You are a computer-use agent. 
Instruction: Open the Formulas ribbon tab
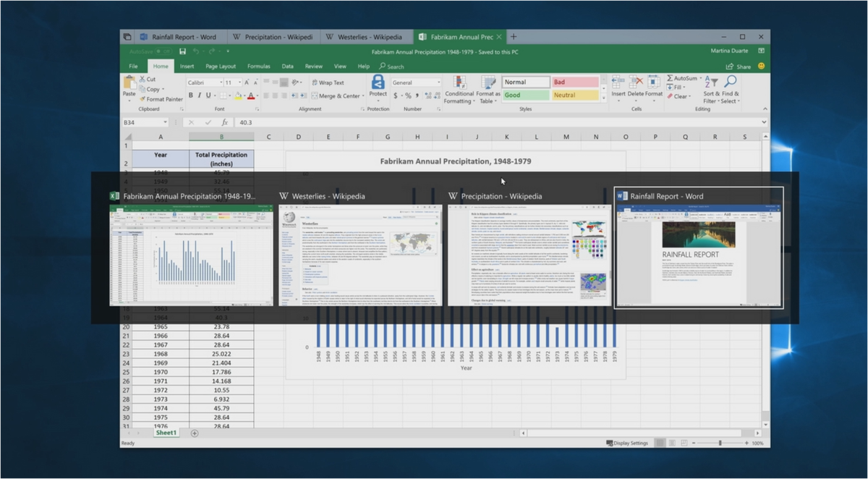coord(258,67)
